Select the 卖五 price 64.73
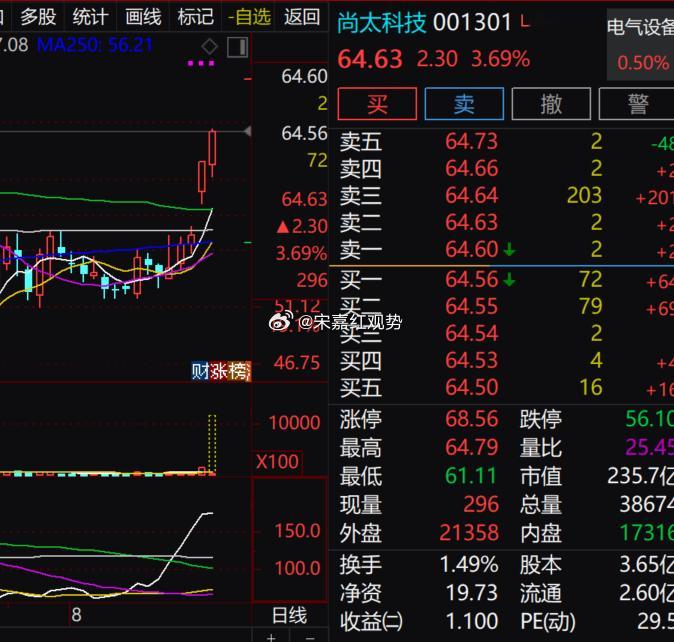The height and width of the screenshot is (642, 674). 472,141
